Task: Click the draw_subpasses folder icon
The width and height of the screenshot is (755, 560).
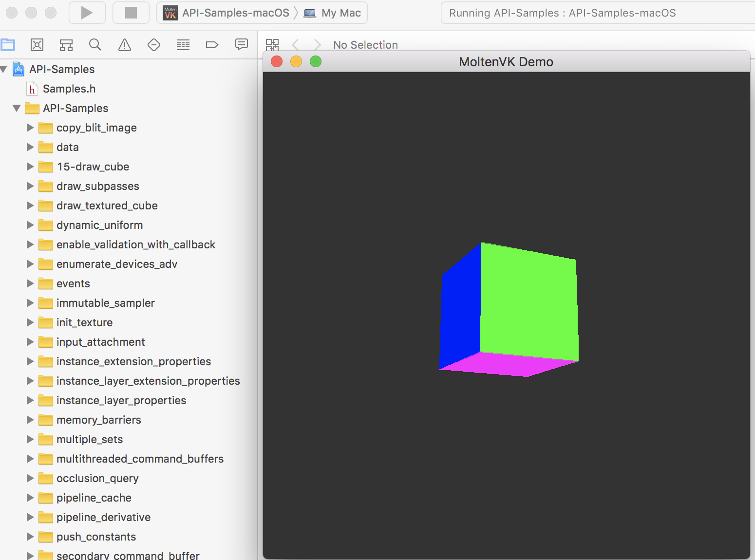Action: coord(46,186)
